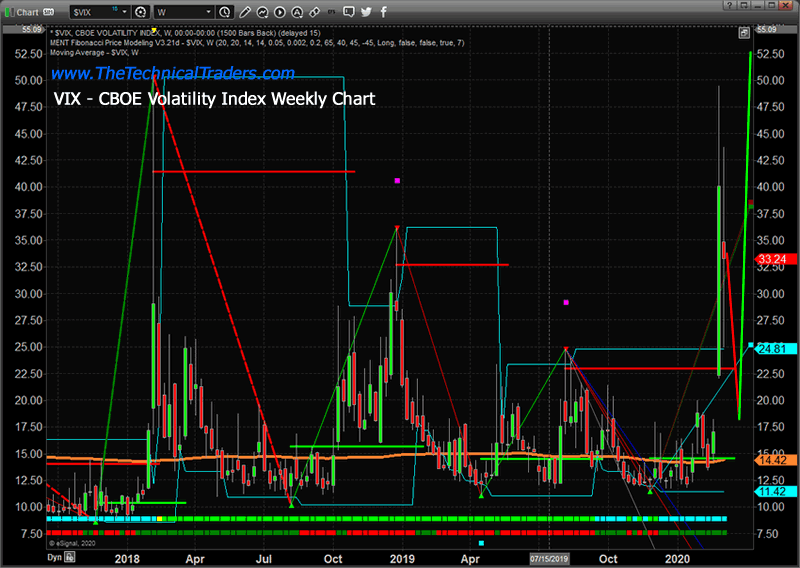
Task: Share chart via Twitter icon
Action: (366, 12)
